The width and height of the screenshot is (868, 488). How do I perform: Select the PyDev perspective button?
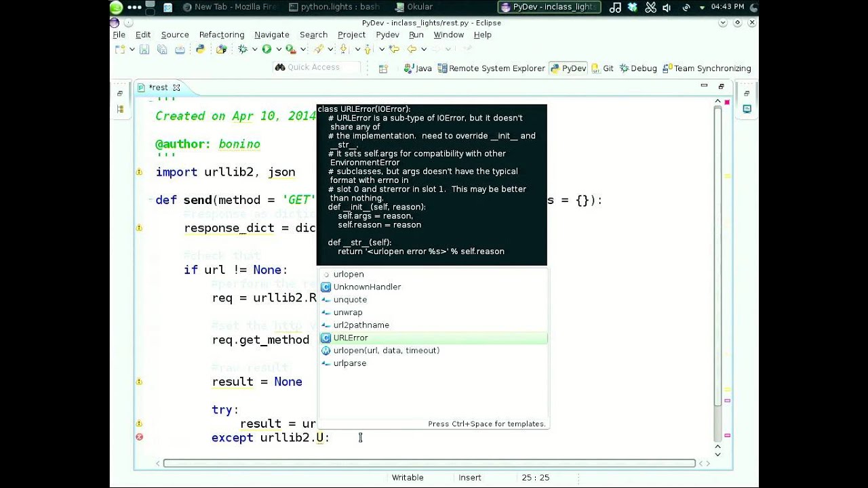568,68
